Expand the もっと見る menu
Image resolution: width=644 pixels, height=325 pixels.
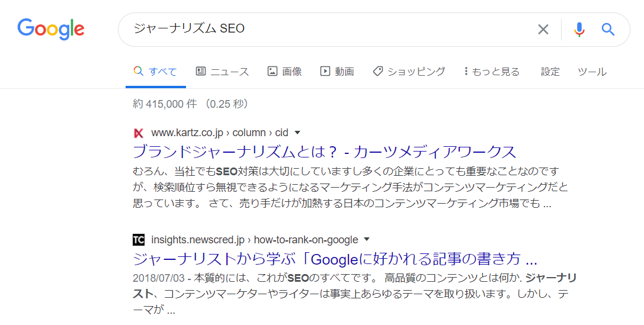(492, 72)
